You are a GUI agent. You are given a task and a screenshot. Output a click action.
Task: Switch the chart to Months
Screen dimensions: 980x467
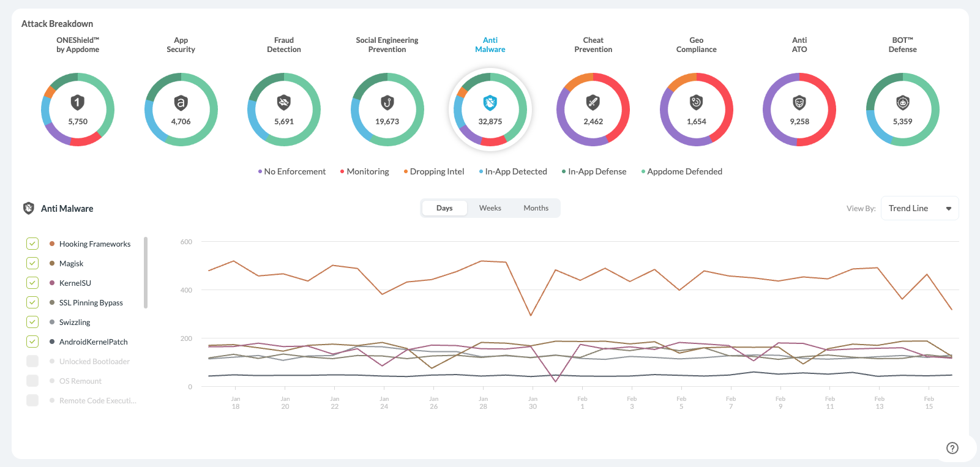(536, 208)
